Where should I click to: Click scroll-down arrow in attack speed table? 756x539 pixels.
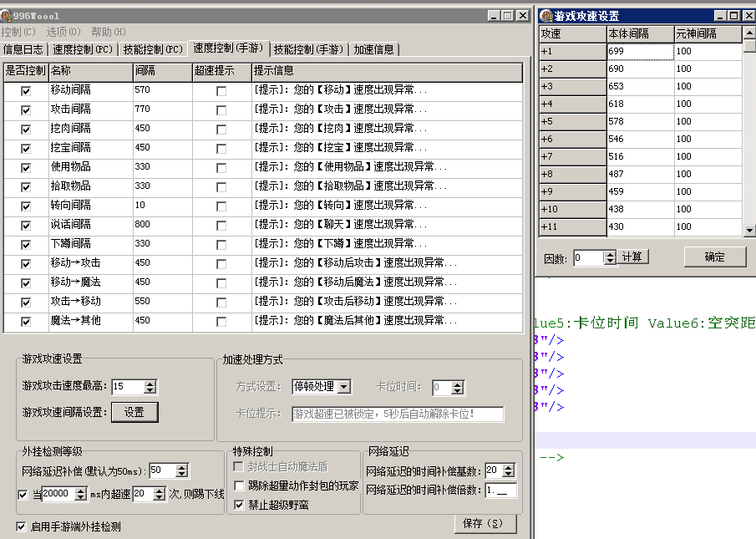click(x=749, y=231)
